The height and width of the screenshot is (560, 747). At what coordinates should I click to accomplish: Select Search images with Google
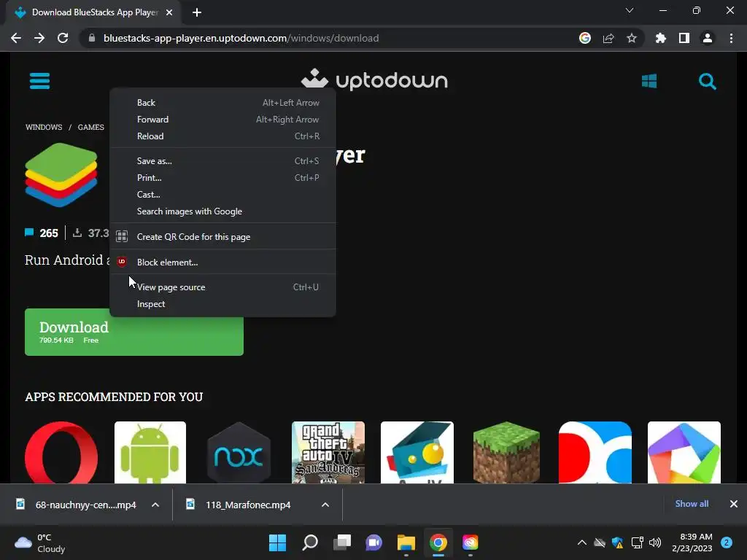click(x=222, y=211)
